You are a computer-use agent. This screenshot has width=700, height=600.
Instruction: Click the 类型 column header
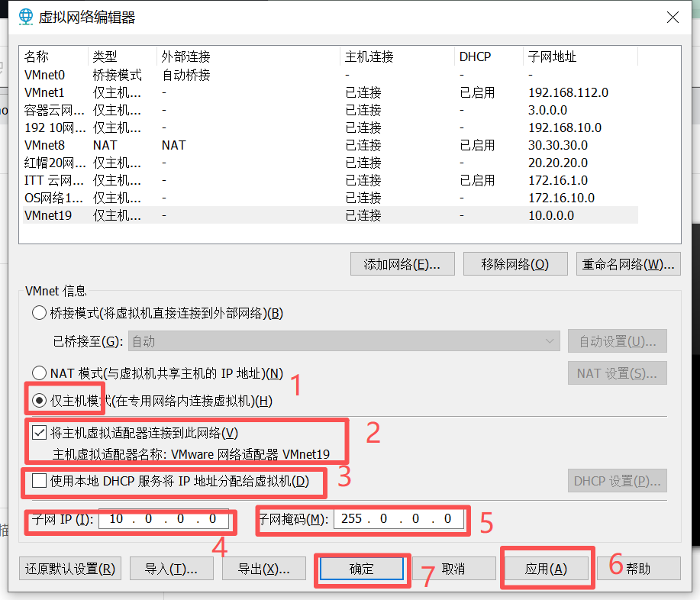pos(122,56)
